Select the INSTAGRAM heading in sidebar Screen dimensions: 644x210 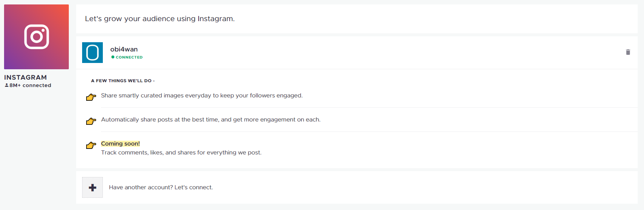26,77
